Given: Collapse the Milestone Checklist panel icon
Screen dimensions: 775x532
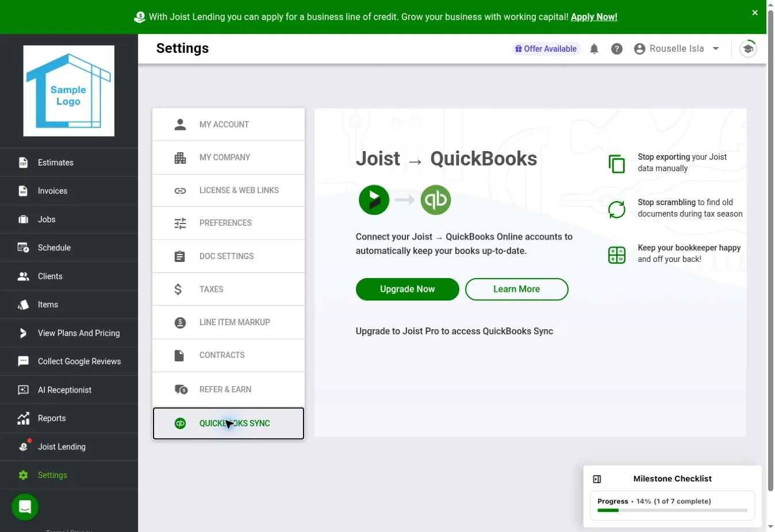Looking at the screenshot, I should 597,479.
